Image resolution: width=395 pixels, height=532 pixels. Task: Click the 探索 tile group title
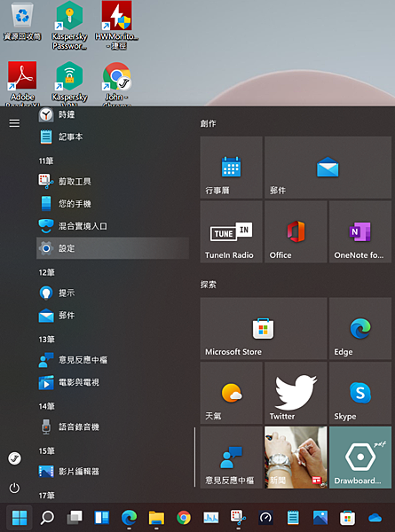pos(208,285)
